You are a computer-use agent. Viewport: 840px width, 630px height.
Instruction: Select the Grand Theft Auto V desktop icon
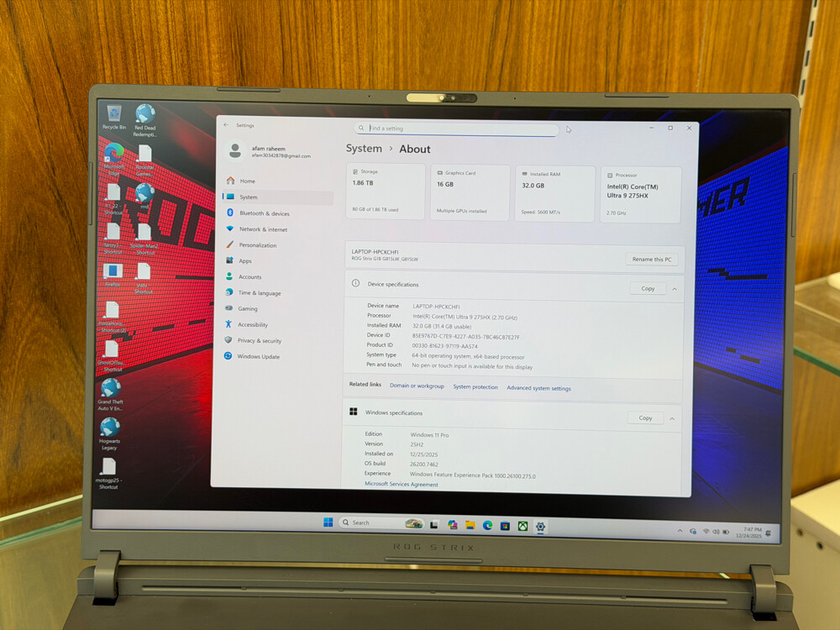(x=110, y=395)
